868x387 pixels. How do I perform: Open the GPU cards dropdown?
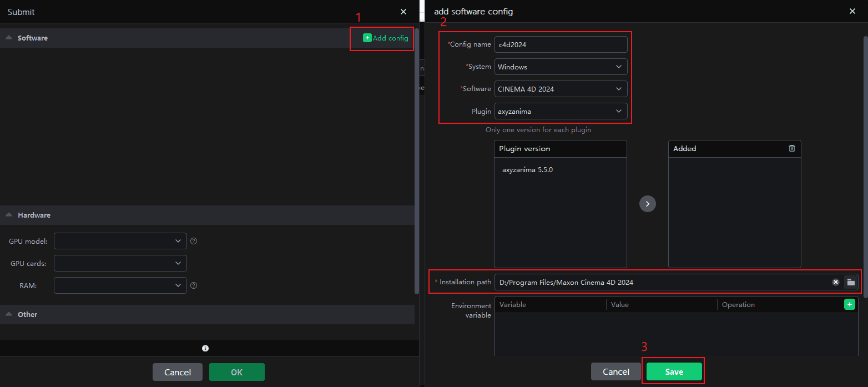pyautogui.click(x=120, y=263)
